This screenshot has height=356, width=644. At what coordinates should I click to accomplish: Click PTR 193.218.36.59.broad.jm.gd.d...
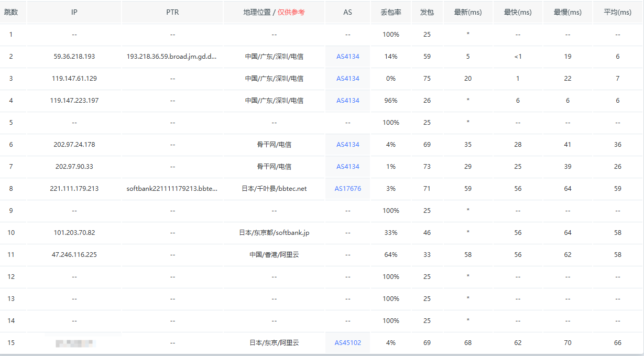point(171,57)
